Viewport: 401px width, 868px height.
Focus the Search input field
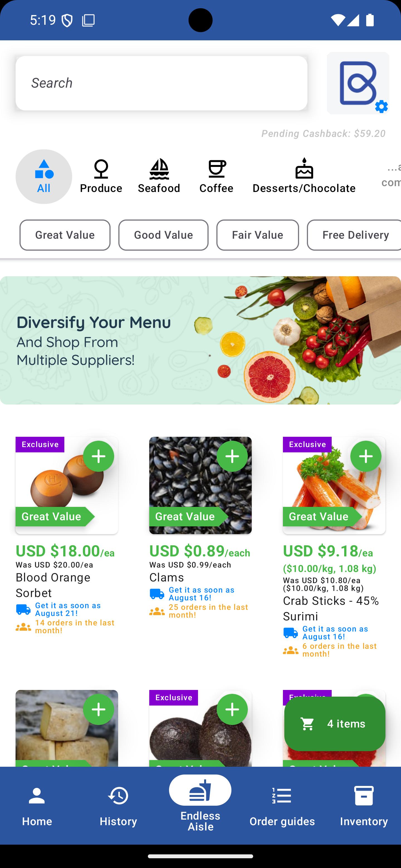[161, 83]
